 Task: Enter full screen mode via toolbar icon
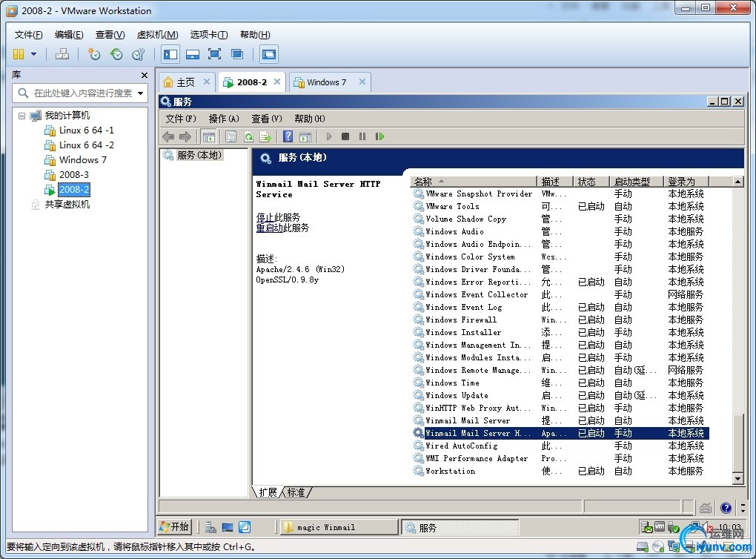pos(215,54)
